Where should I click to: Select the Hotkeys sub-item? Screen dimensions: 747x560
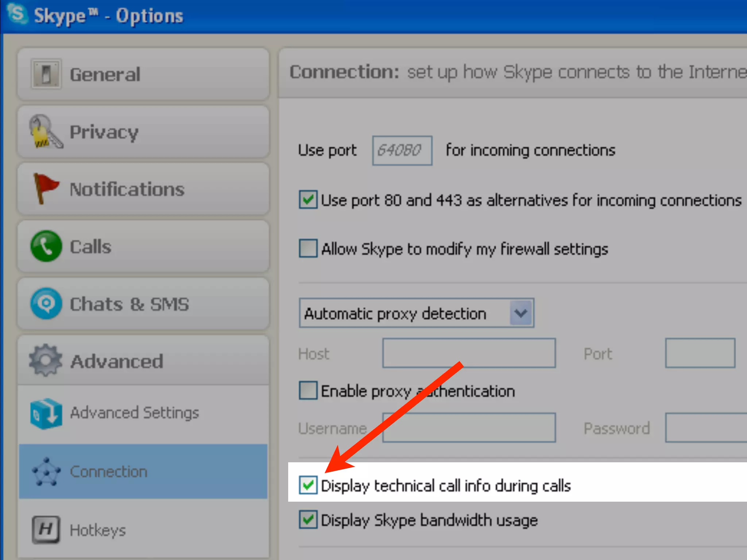pos(143,529)
